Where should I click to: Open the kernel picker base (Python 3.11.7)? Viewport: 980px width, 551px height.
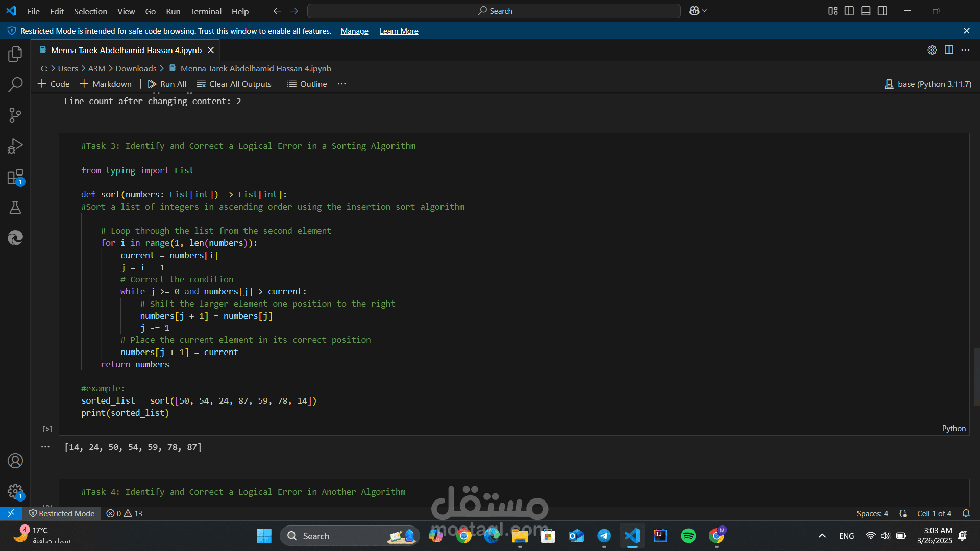pyautogui.click(x=927, y=84)
